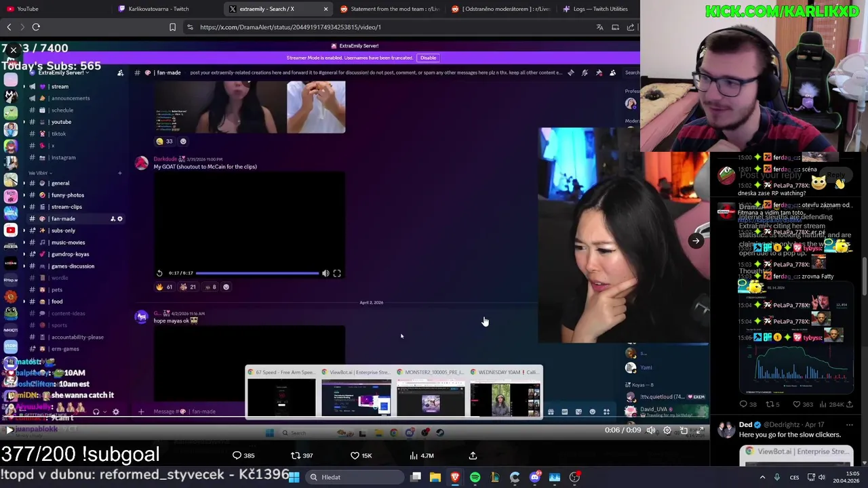Open the announcements channel in Discord
868x488 pixels.
(x=70, y=98)
